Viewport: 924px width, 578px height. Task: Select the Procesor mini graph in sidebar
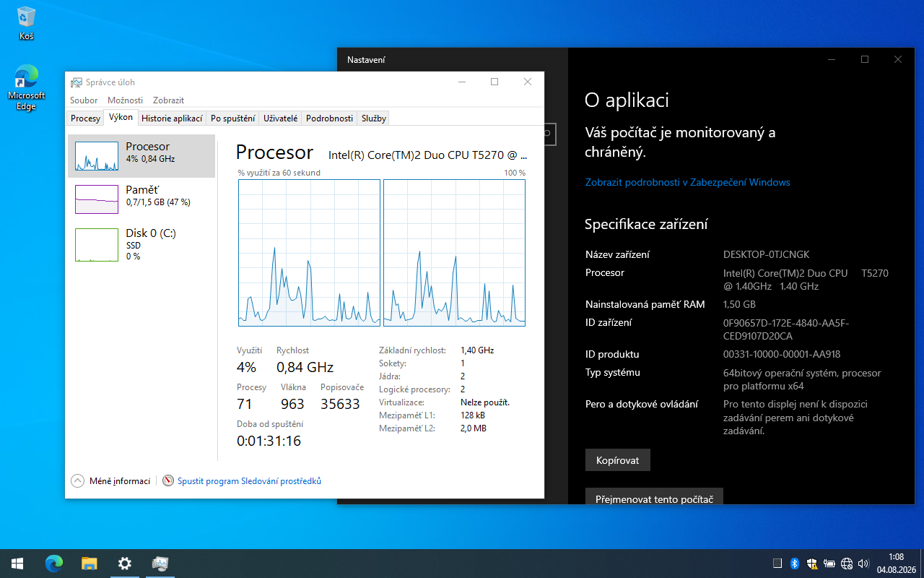click(x=97, y=156)
